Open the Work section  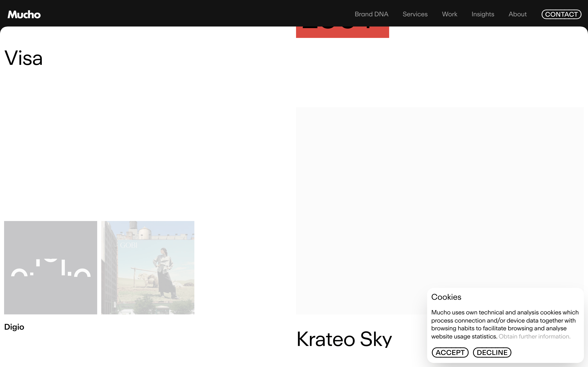pyautogui.click(x=450, y=14)
